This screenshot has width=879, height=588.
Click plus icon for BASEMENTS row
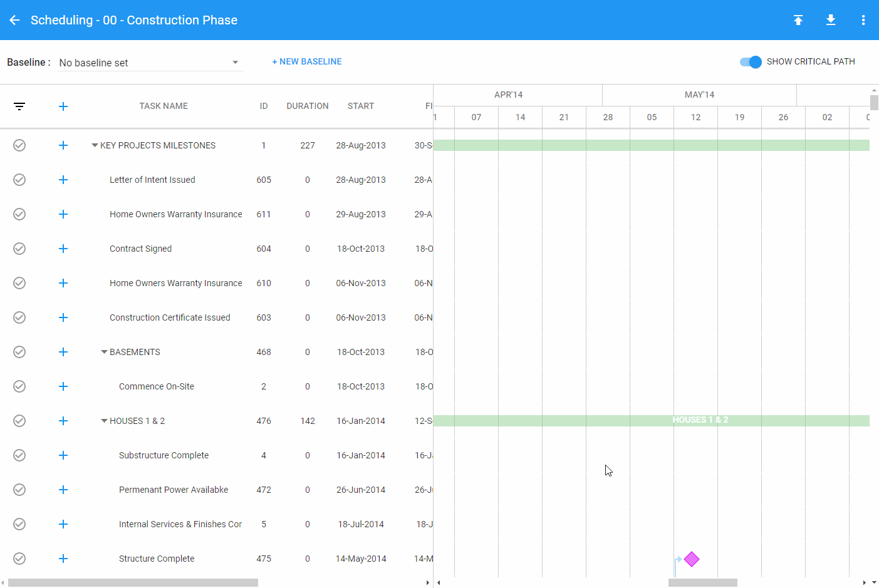click(x=63, y=352)
